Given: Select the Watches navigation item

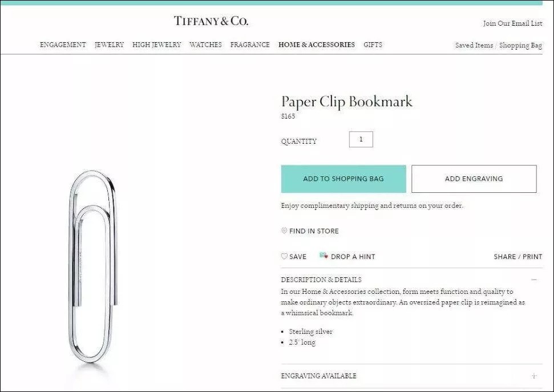Looking at the screenshot, I should pos(205,45).
